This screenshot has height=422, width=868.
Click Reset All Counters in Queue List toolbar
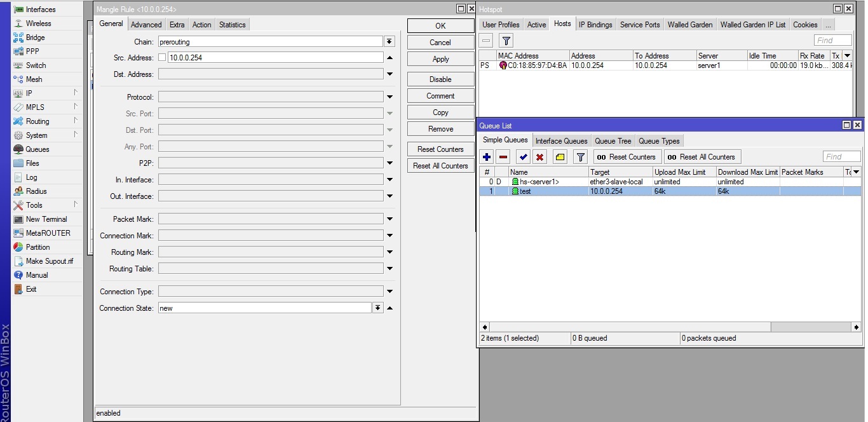[702, 157]
